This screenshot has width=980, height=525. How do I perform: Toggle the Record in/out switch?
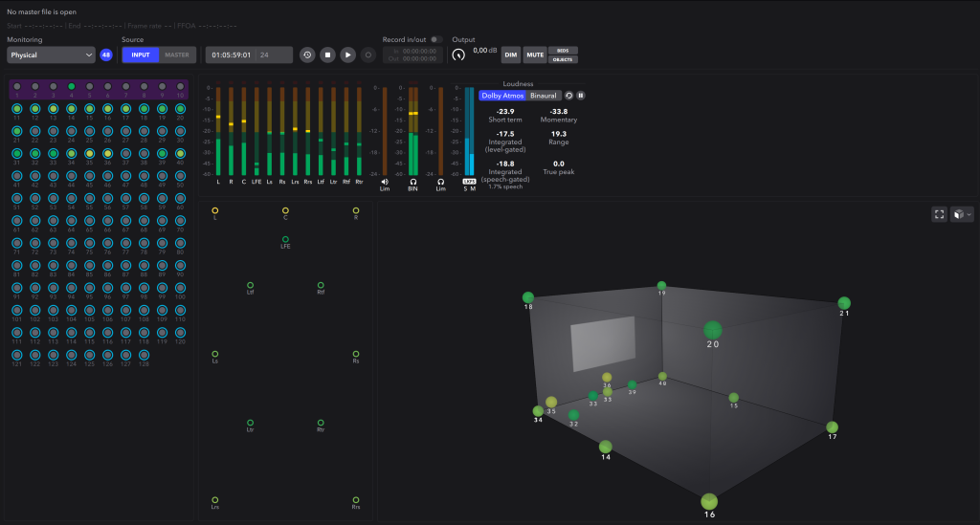click(x=435, y=39)
